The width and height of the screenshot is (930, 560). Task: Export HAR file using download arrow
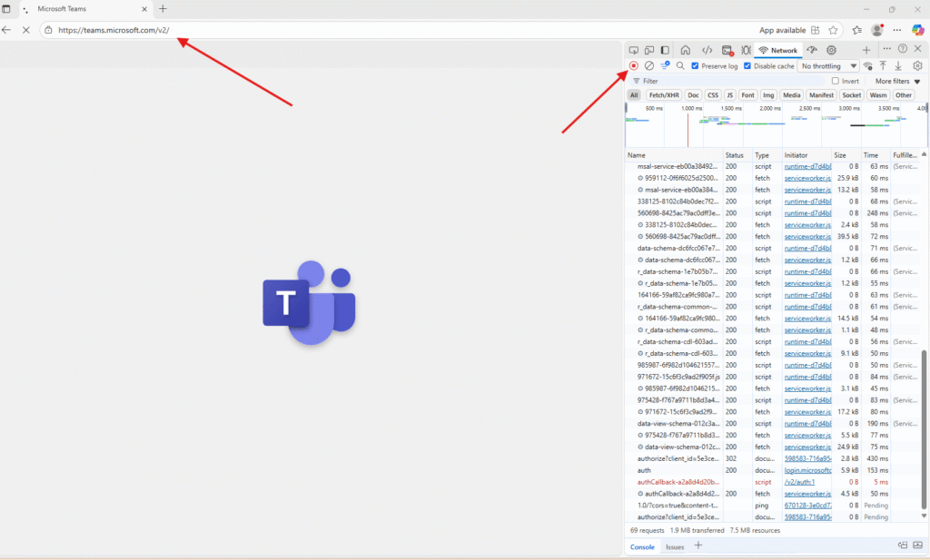(898, 66)
